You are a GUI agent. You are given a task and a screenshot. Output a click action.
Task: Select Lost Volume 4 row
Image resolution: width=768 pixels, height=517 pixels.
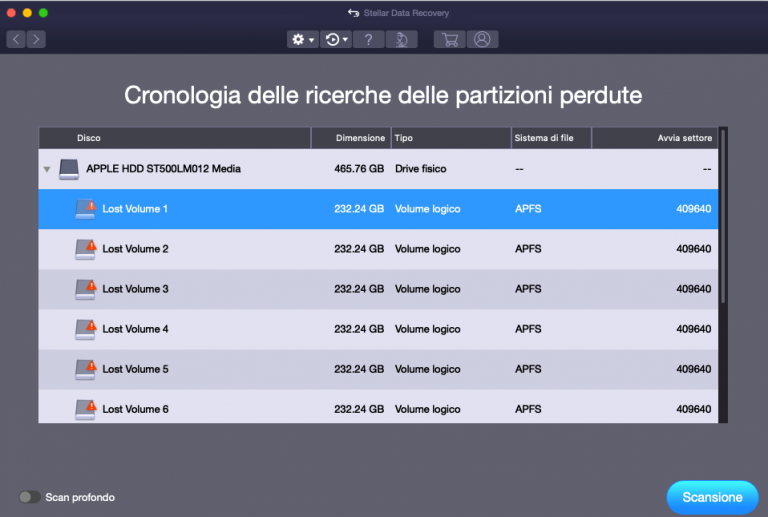click(x=378, y=329)
